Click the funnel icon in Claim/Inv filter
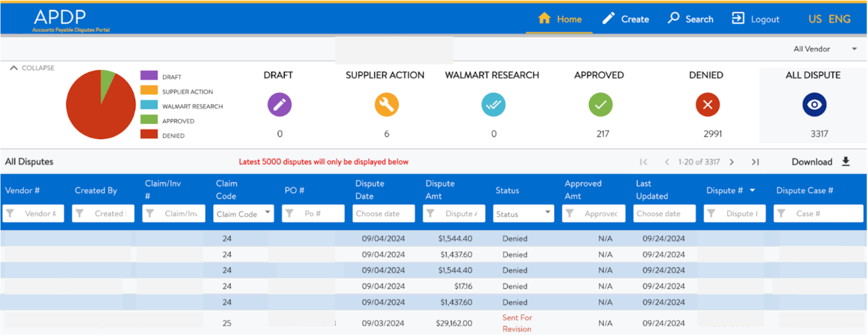The height and width of the screenshot is (336, 868). (x=150, y=214)
